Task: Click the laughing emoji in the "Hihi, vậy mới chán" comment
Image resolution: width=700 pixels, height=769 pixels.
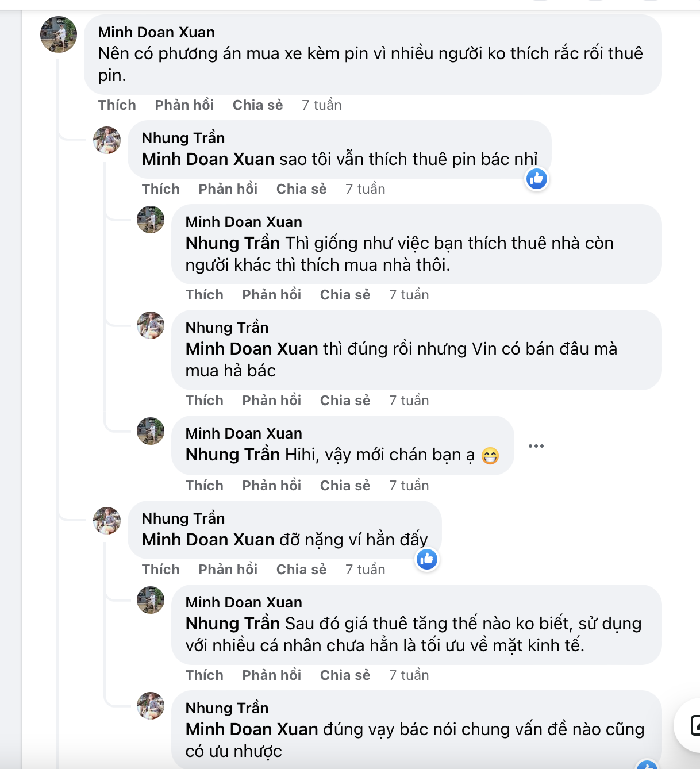Action: [490, 456]
